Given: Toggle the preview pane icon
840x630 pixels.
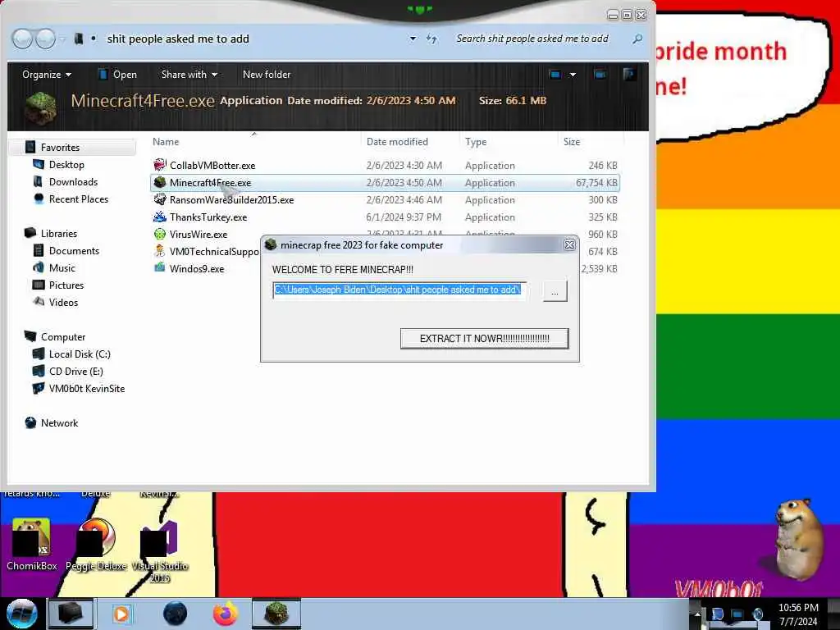Looking at the screenshot, I should [600, 75].
